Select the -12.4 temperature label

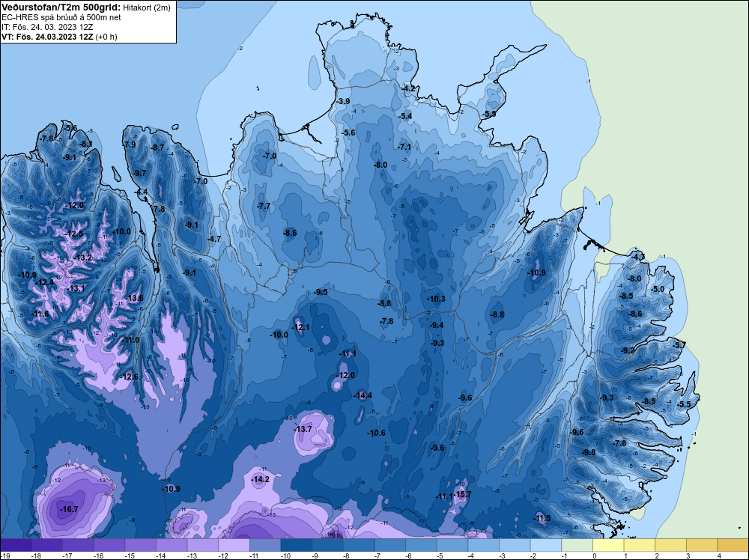coord(44,283)
